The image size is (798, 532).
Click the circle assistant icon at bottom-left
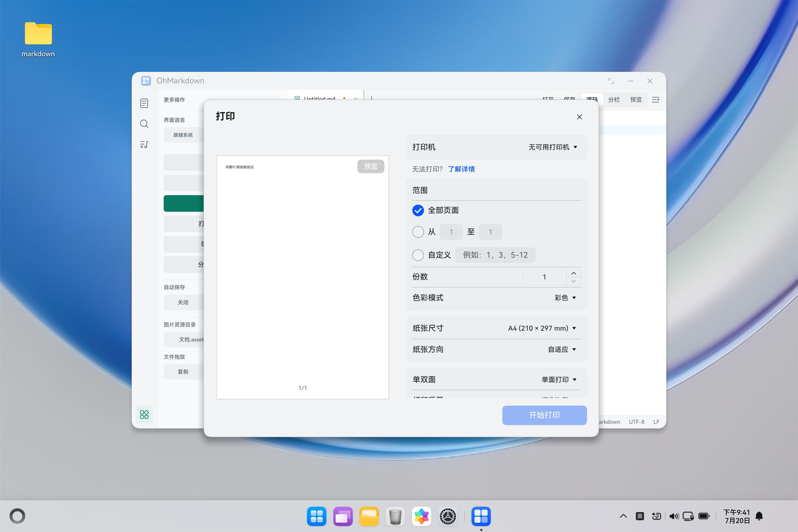pyautogui.click(x=17, y=516)
